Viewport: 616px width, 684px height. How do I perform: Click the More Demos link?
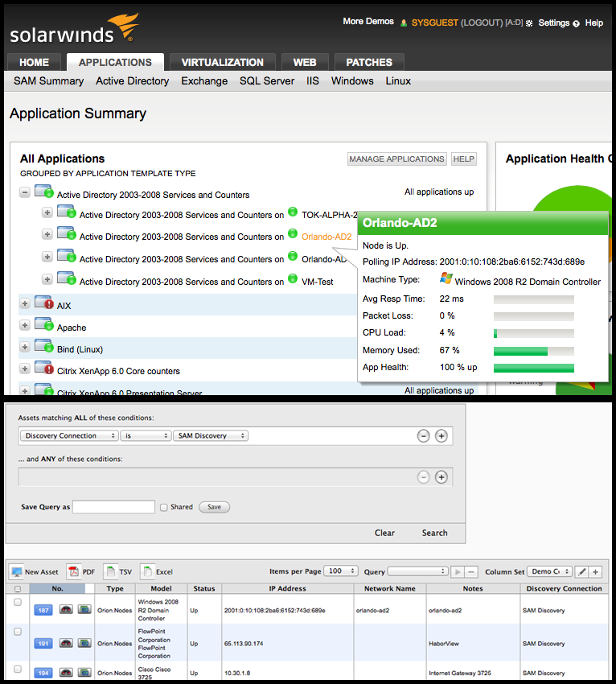pos(368,21)
